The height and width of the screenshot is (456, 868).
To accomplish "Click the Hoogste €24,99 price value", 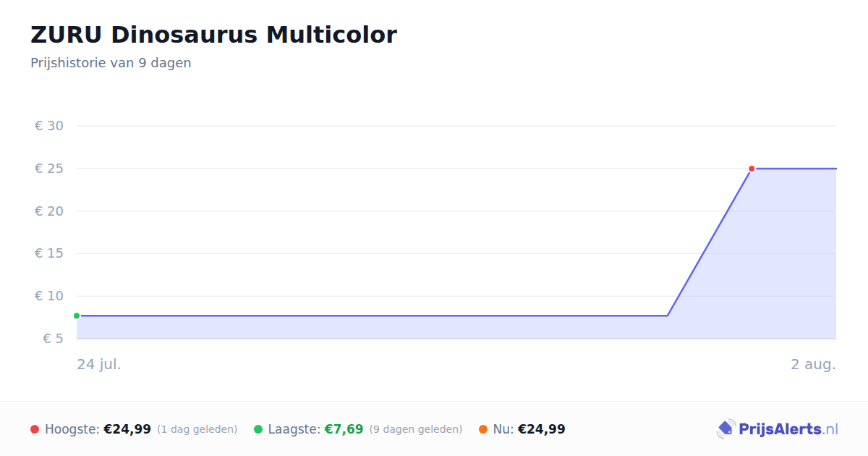I will click(127, 429).
